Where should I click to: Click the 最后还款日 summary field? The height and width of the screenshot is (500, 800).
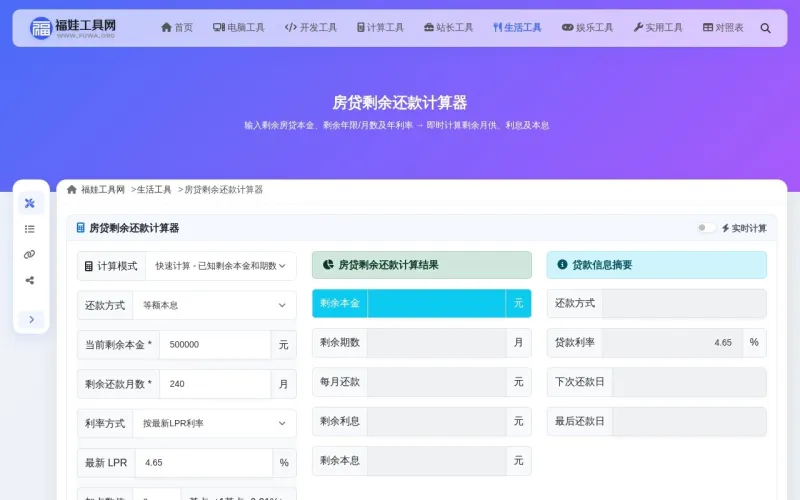(x=689, y=421)
